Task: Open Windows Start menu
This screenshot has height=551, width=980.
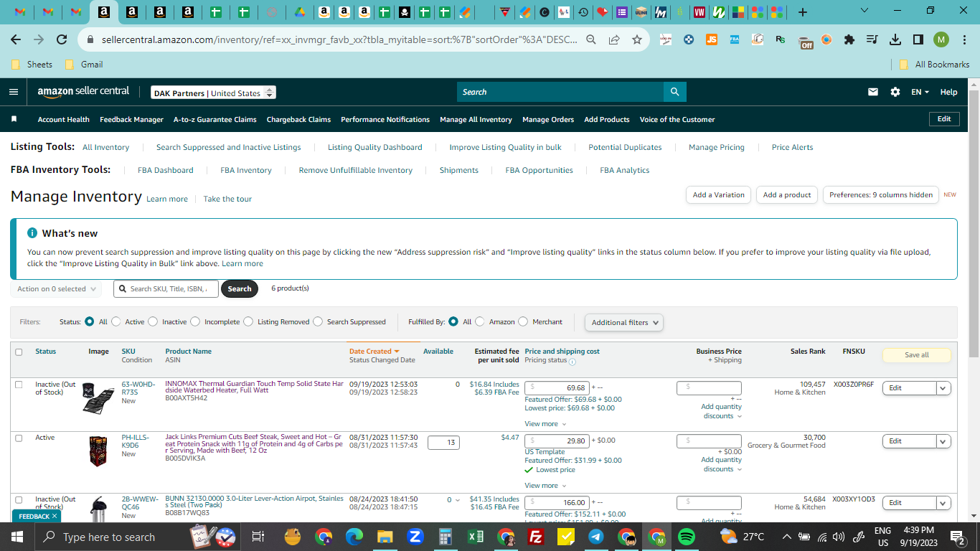Action: (x=17, y=537)
